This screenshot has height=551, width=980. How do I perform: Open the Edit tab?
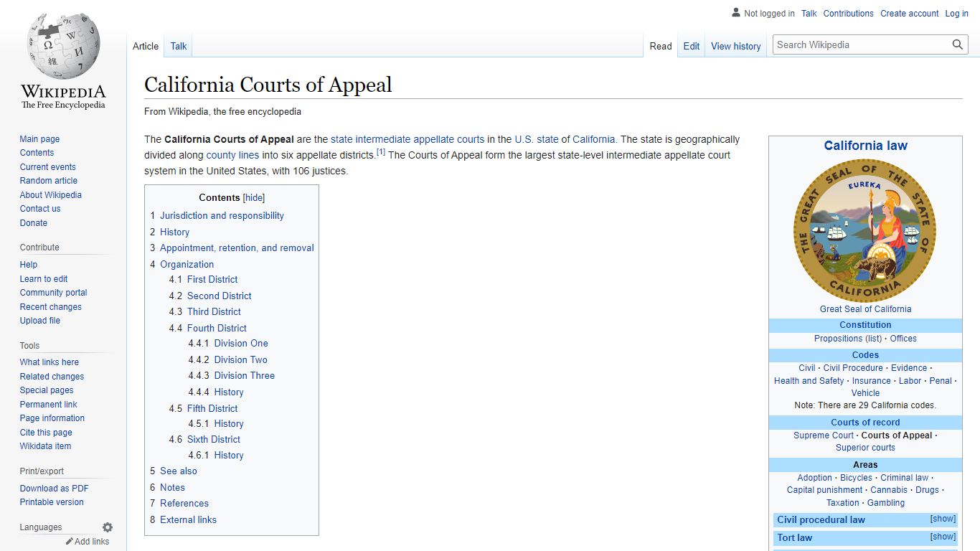point(692,46)
